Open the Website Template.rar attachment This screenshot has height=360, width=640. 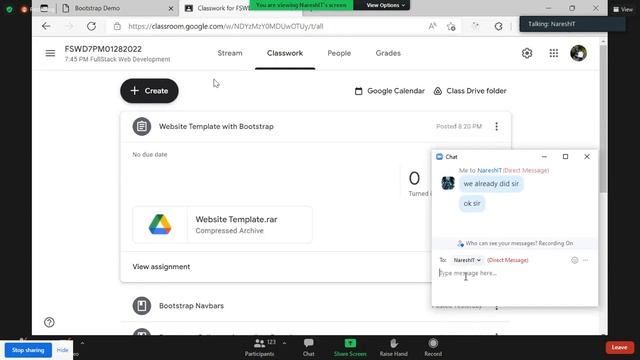pyautogui.click(x=222, y=224)
